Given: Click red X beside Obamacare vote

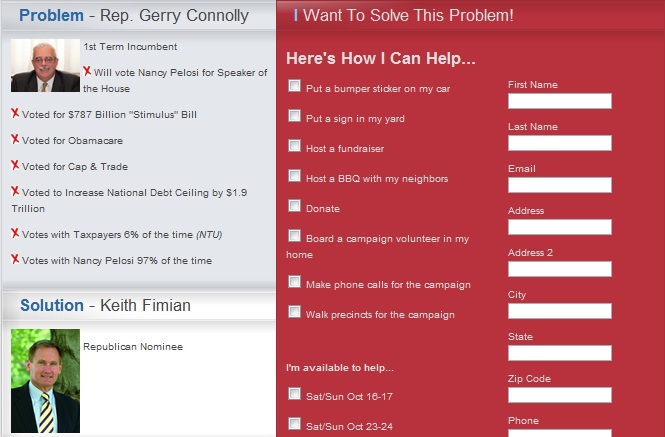Looking at the screenshot, I should coord(15,139).
